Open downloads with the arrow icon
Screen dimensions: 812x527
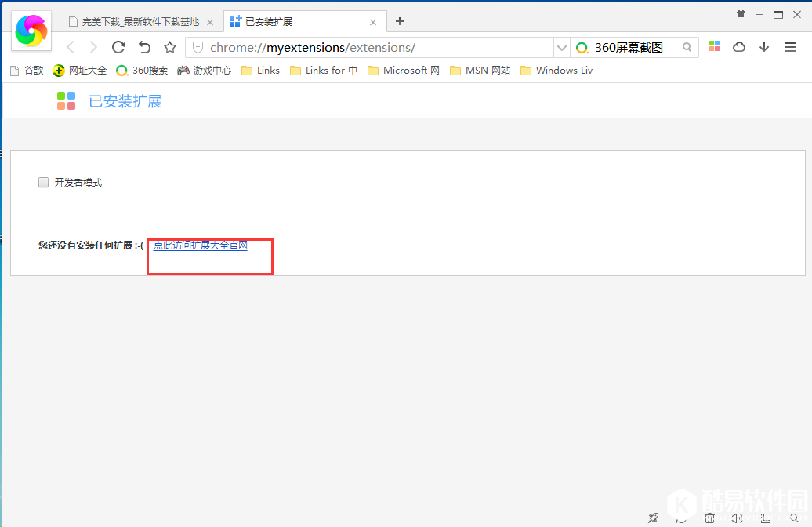pyautogui.click(x=764, y=47)
